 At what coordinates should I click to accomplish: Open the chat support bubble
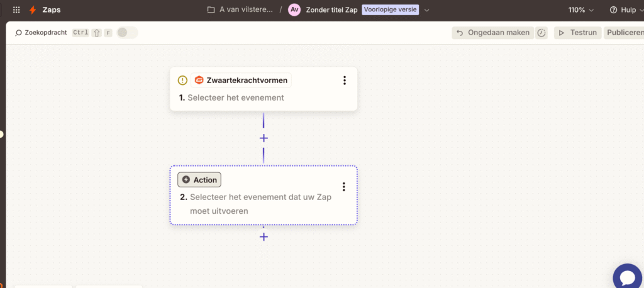click(x=628, y=278)
